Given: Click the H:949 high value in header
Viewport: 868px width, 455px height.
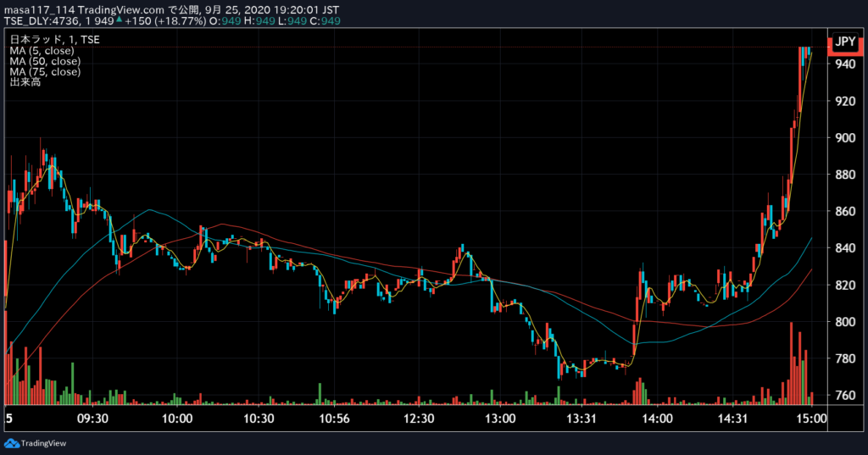Looking at the screenshot, I should [x=259, y=21].
